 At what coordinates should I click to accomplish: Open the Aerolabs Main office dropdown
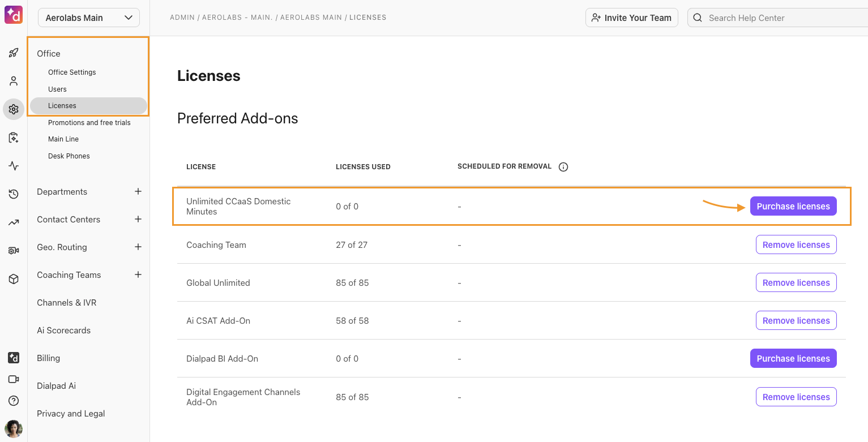pyautogui.click(x=89, y=18)
